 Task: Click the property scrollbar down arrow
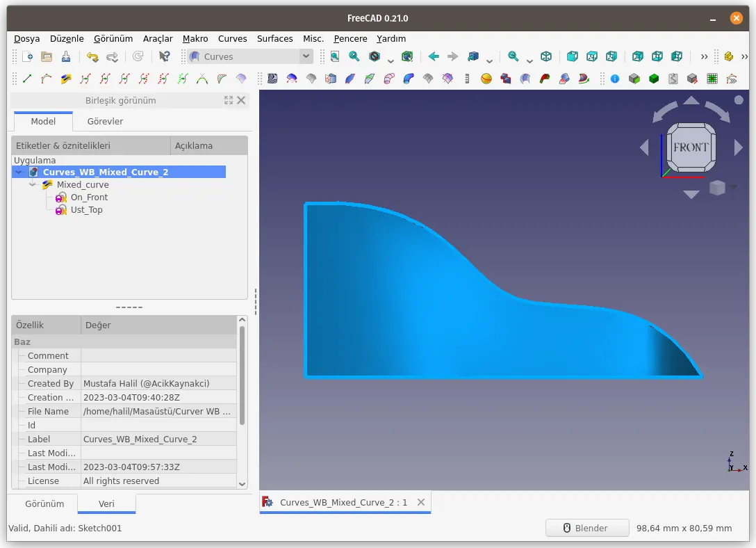(x=242, y=484)
